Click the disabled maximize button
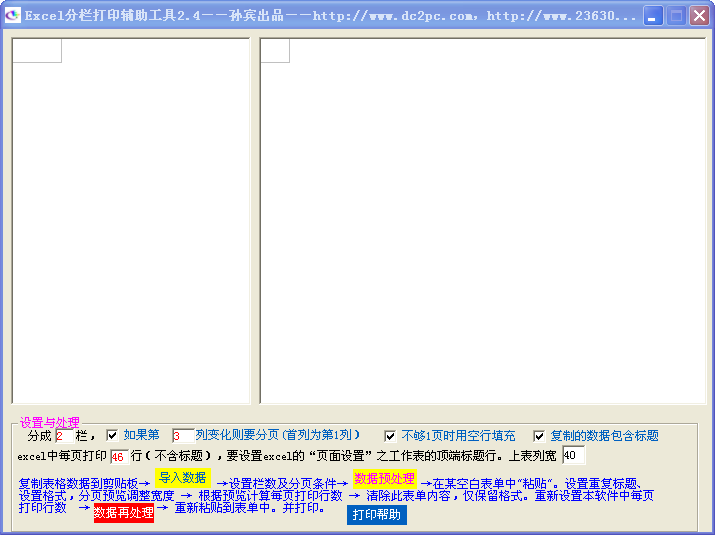Viewport: 715px width, 535px height. pyautogui.click(x=676, y=16)
